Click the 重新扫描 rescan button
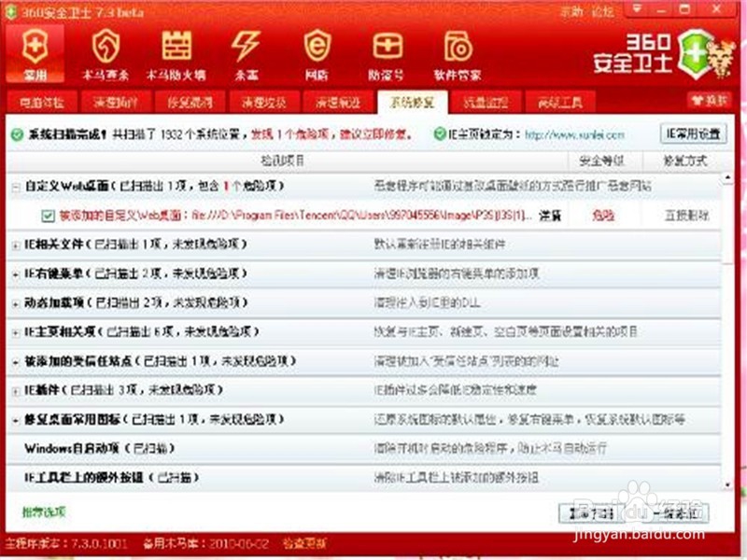This screenshot has height=560, width=747. [x=591, y=513]
